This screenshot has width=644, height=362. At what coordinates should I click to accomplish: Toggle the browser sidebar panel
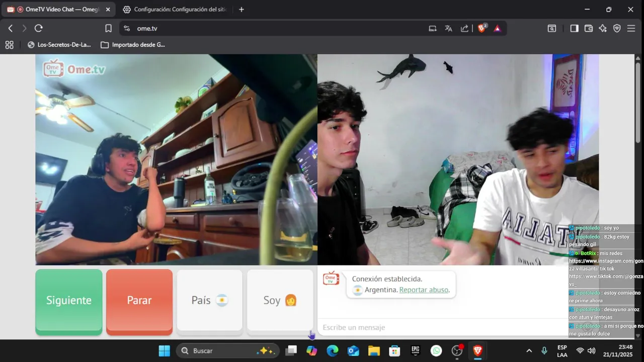pos(574,29)
